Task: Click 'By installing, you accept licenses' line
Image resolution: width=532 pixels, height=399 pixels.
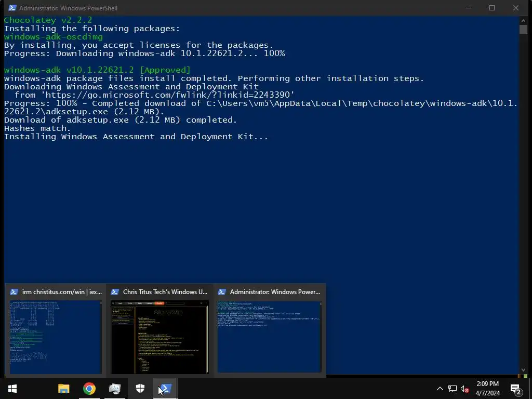Action: [x=138, y=45]
